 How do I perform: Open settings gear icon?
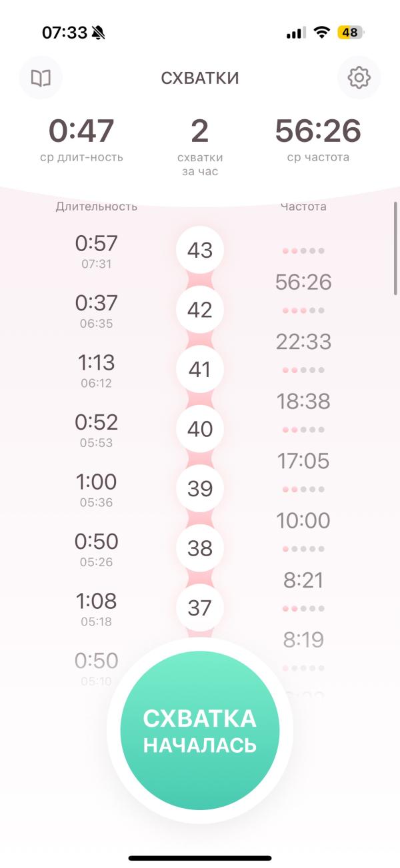tap(359, 78)
